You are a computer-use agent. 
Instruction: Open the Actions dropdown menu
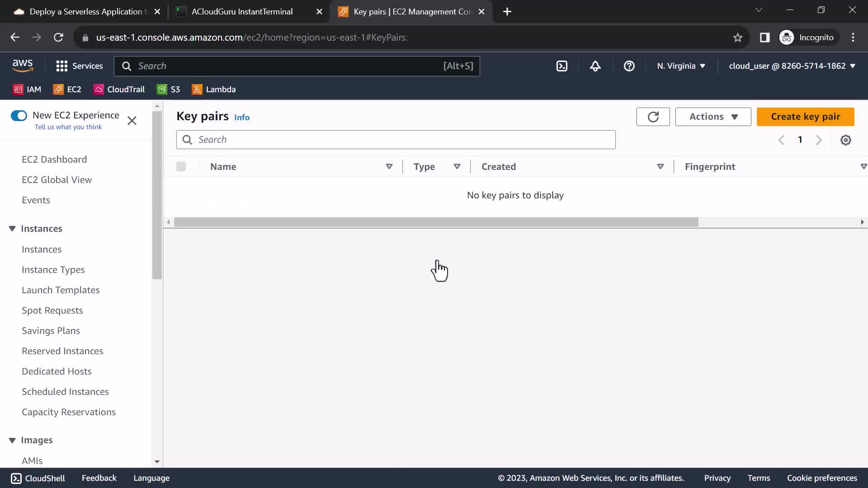pyautogui.click(x=713, y=117)
